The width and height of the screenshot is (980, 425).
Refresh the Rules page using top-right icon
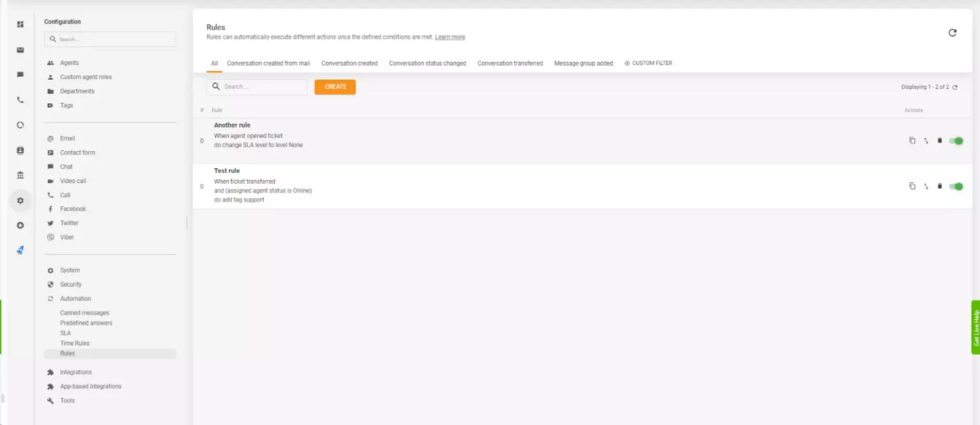point(952,33)
